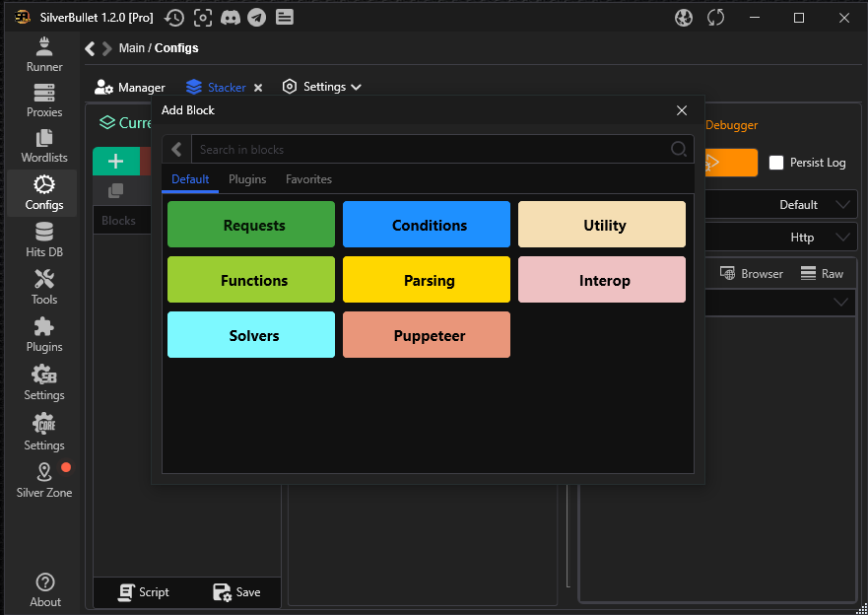Open the Discord link icon
Viewport: 868px width, 615px height.
pos(231,18)
